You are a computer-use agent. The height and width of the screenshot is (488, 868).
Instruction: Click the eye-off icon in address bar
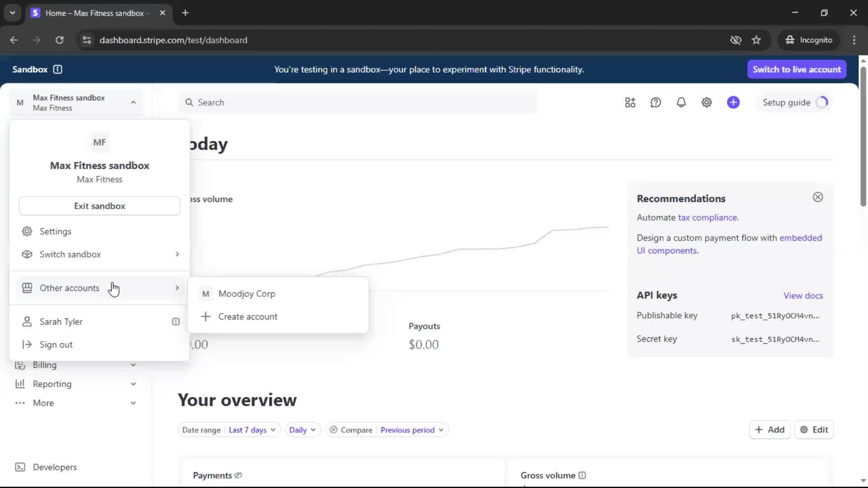click(x=736, y=40)
